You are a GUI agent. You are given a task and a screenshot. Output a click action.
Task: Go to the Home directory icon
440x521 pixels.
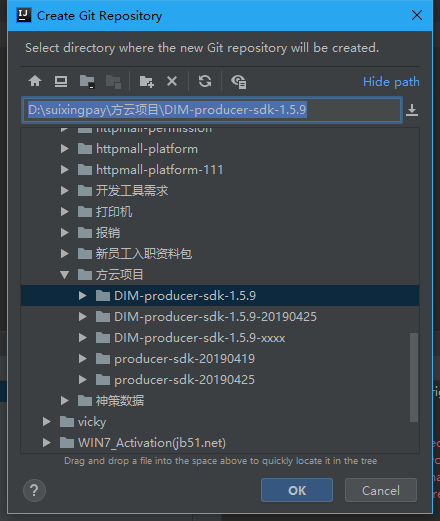(35, 81)
